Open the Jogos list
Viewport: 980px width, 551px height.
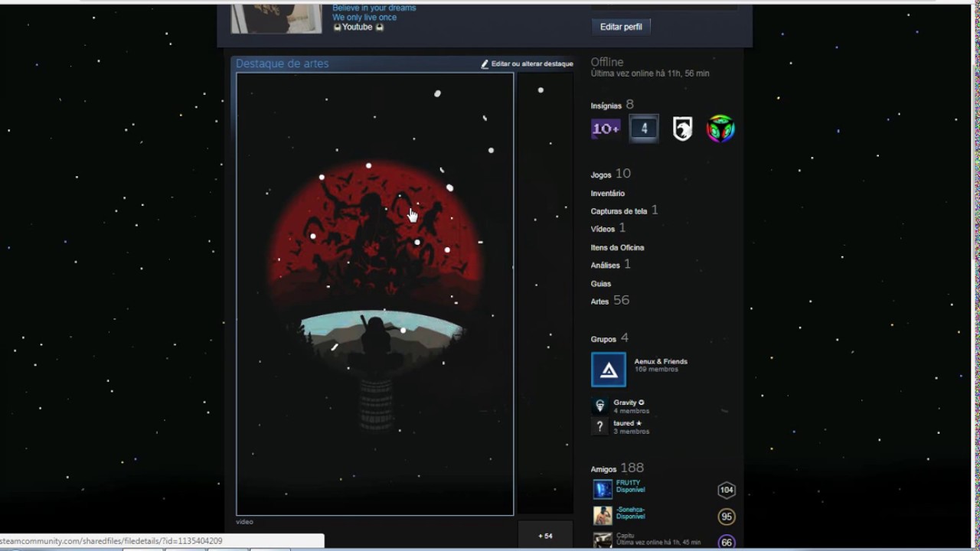click(x=601, y=175)
